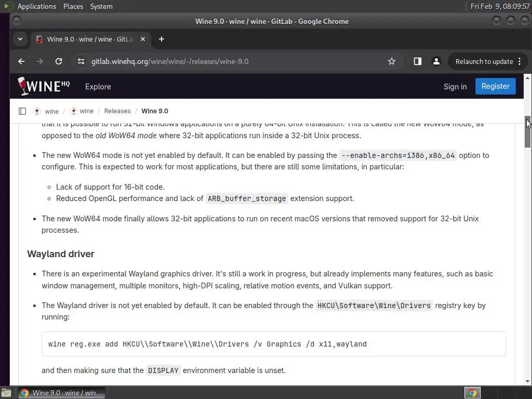This screenshot has height=399, width=532.
Task: Open the Chrome three-dot menu
Action: (x=520, y=61)
